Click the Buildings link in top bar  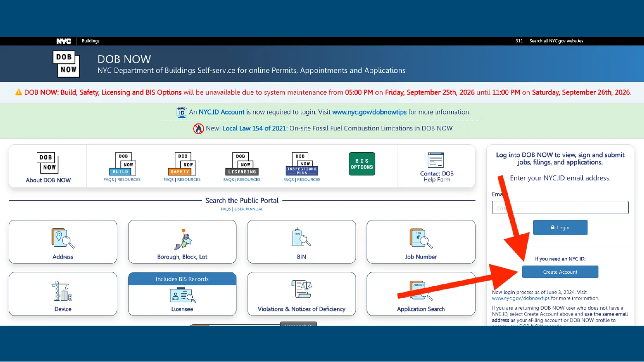tap(91, 41)
